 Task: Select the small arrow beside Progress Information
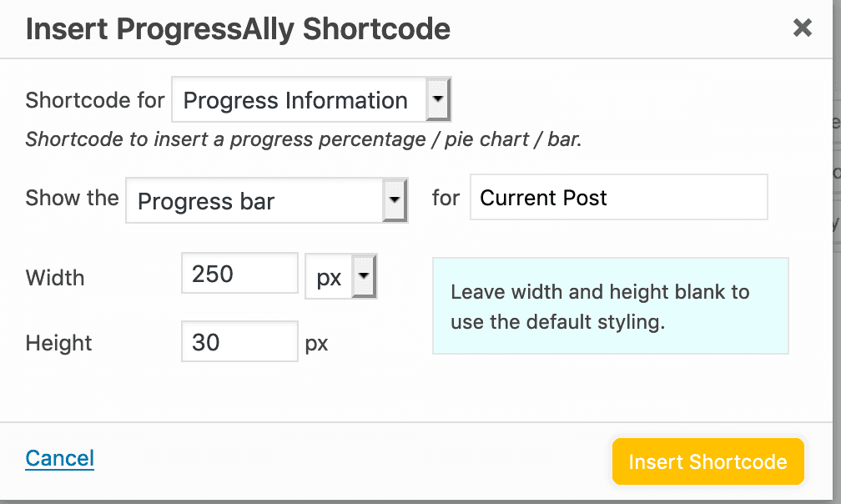point(439,99)
